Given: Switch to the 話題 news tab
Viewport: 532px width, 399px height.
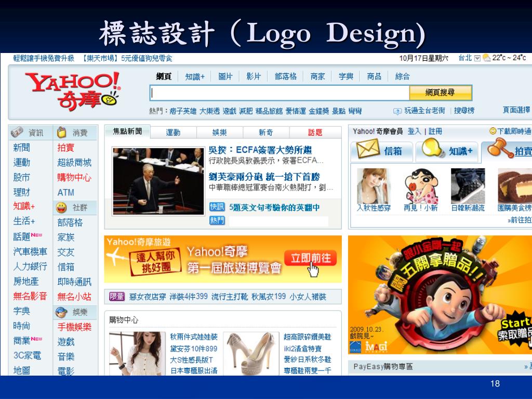Looking at the screenshot, I should pos(315,132).
